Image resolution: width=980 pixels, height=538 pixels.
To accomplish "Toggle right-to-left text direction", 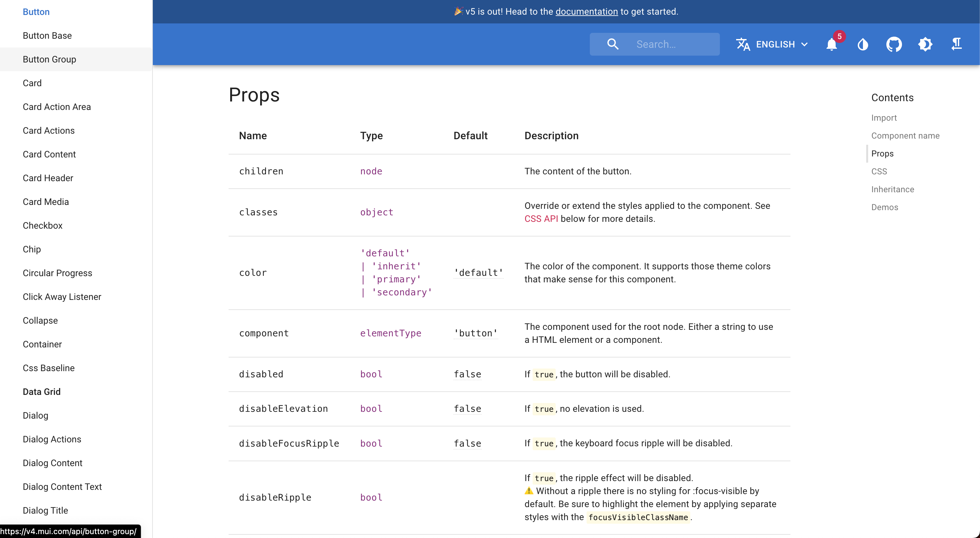I will pyautogui.click(x=957, y=44).
